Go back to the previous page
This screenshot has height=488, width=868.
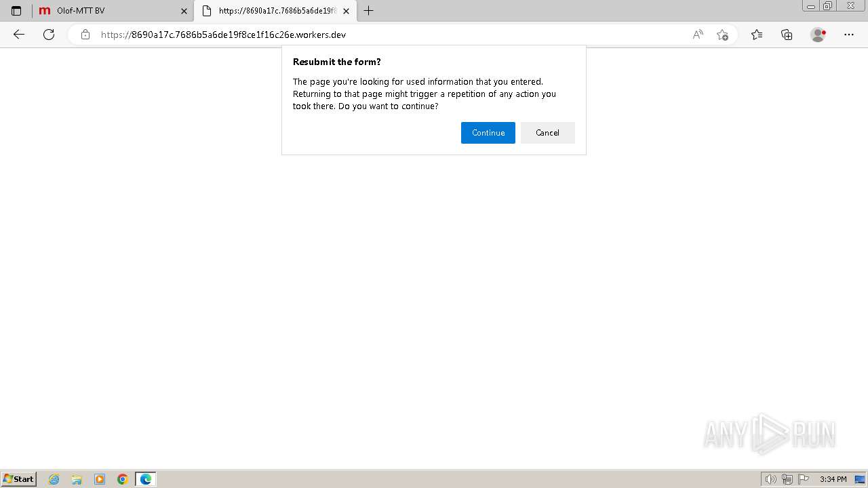click(19, 35)
